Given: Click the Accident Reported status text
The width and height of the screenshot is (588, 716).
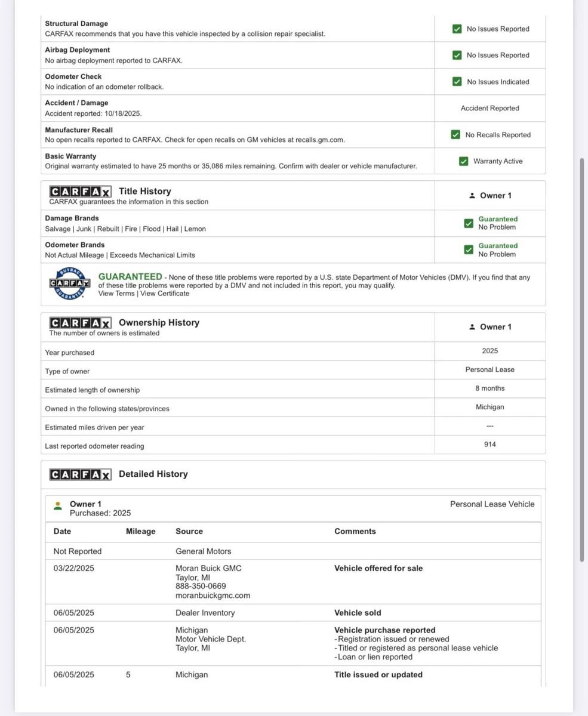Looking at the screenshot, I should 490,109.
